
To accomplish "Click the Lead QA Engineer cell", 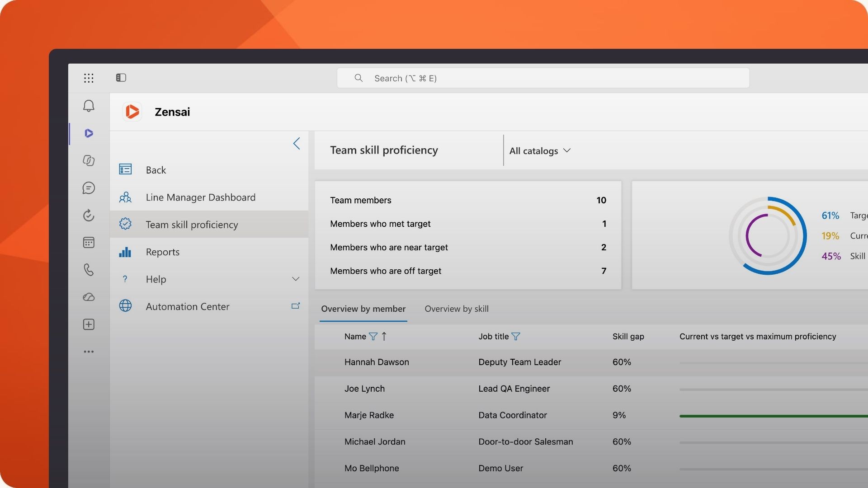I will point(514,389).
